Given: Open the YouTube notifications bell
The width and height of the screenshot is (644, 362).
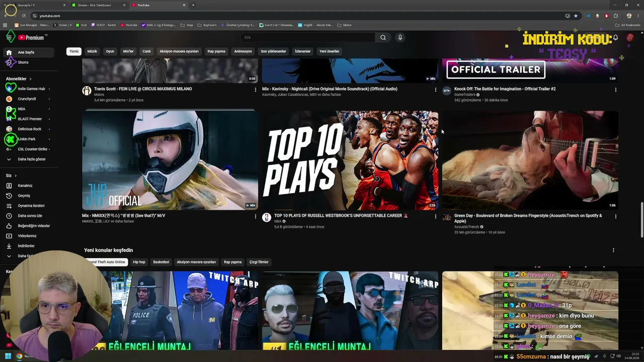Looking at the screenshot, I should click(x=615, y=37).
